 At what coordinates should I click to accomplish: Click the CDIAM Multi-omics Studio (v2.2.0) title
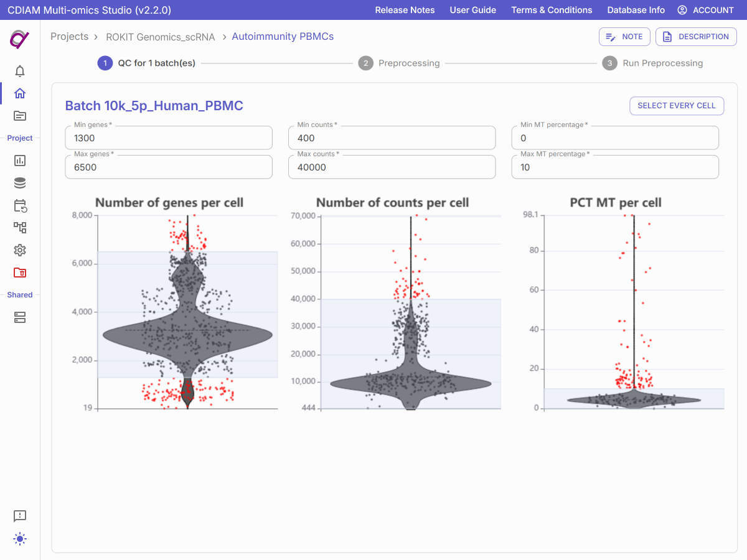point(89,10)
